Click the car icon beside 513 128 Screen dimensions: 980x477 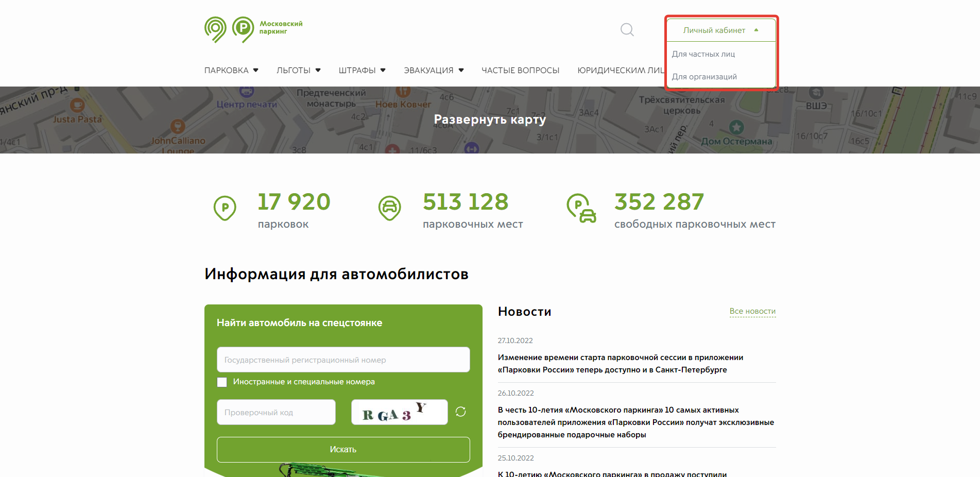[x=390, y=208]
